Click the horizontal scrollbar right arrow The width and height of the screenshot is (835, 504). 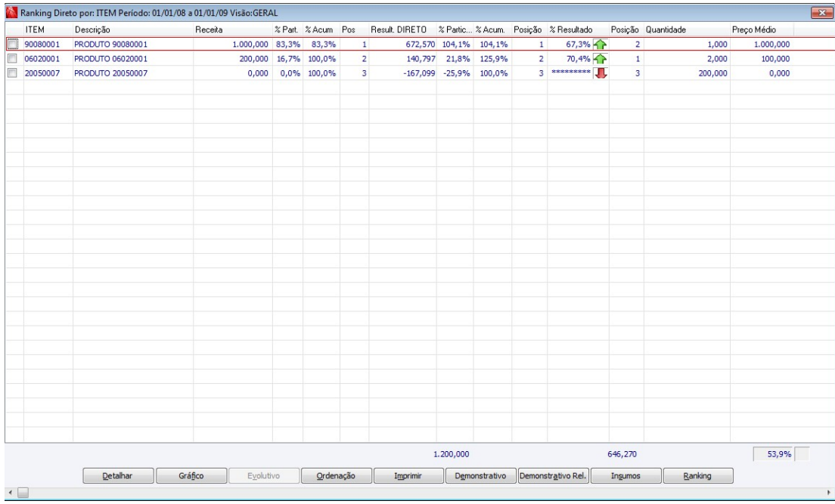[x=828, y=493]
